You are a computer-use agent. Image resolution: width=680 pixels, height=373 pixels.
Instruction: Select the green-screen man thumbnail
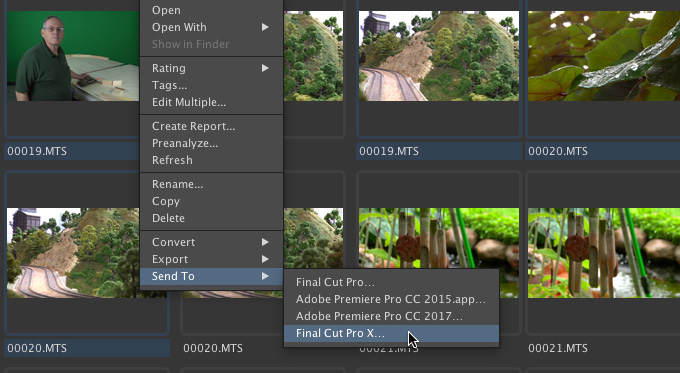coord(73,56)
